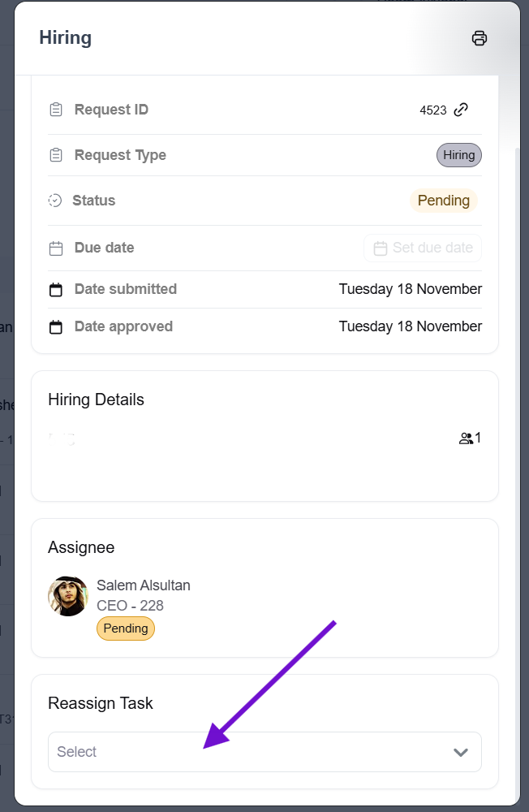Click the Hiring dialog title
The image size is (529, 812).
(x=65, y=38)
